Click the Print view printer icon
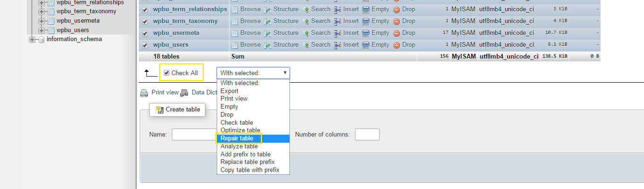 [x=144, y=93]
